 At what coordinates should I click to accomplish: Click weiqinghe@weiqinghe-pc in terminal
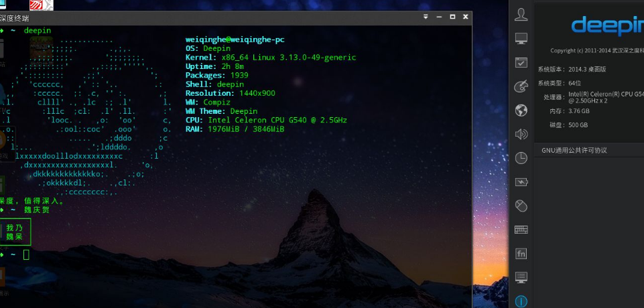tap(235, 40)
